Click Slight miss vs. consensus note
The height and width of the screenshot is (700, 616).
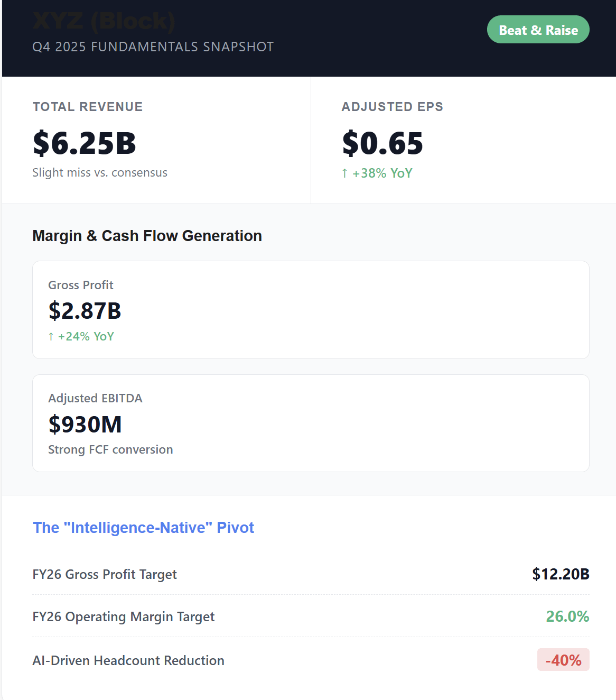click(x=100, y=172)
